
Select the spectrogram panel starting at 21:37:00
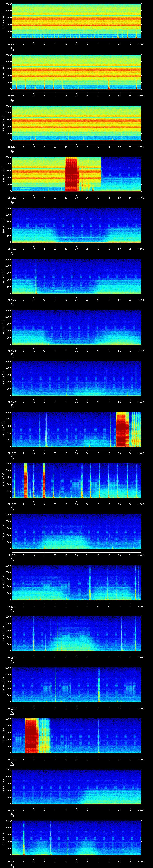click(77, 21)
